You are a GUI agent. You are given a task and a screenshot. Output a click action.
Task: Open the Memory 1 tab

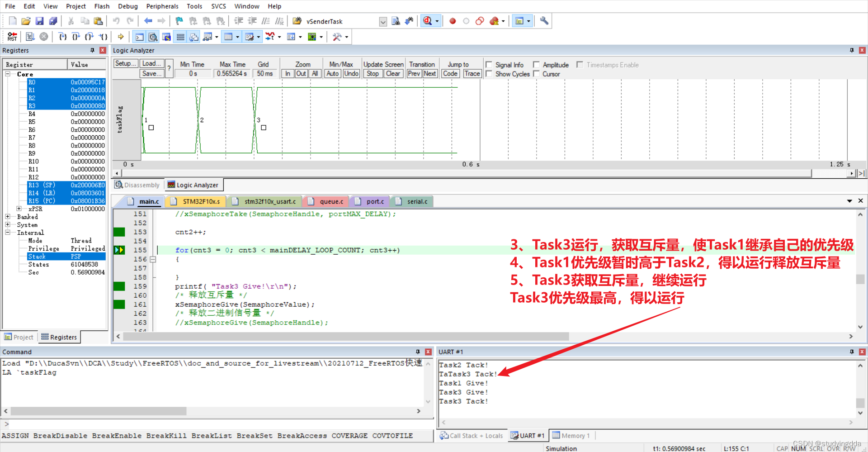click(571, 435)
